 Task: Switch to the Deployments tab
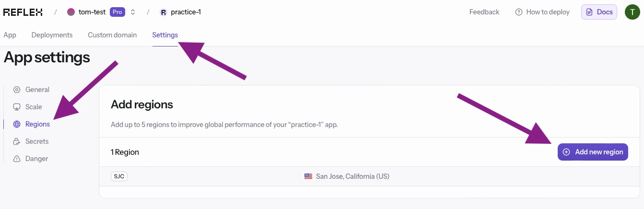coord(52,35)
